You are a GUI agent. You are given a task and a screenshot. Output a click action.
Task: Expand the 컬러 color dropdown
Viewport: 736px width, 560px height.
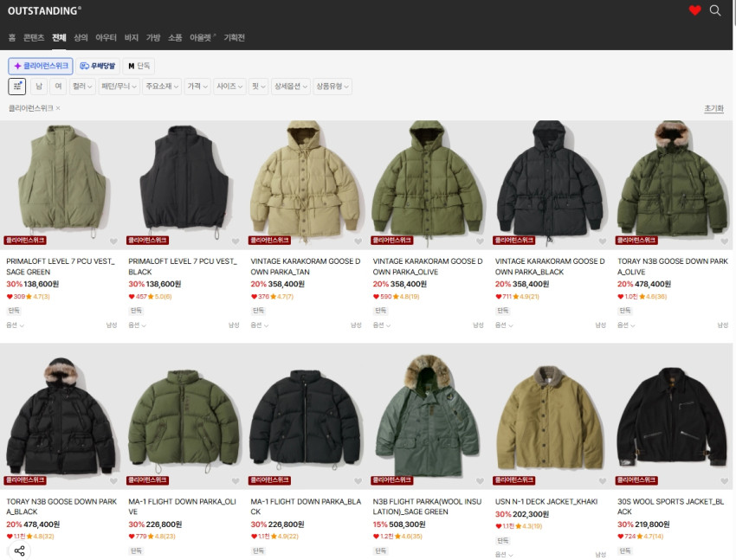coord(82,87)
